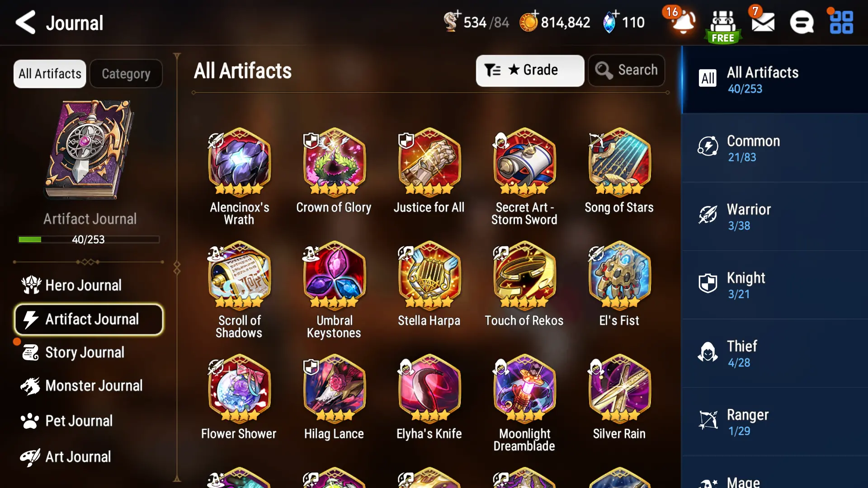This screenshot has height=488, width=868.
Task: Go back using the Journal arrow
Action: 25,23
